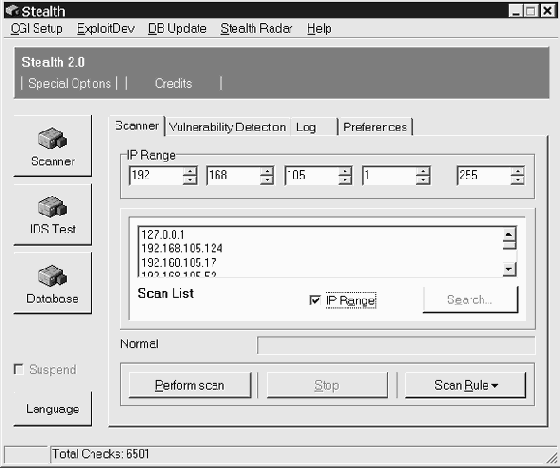Increase first IP octet 192
Screen dimensions: 560x468
[x=190, y=170]
